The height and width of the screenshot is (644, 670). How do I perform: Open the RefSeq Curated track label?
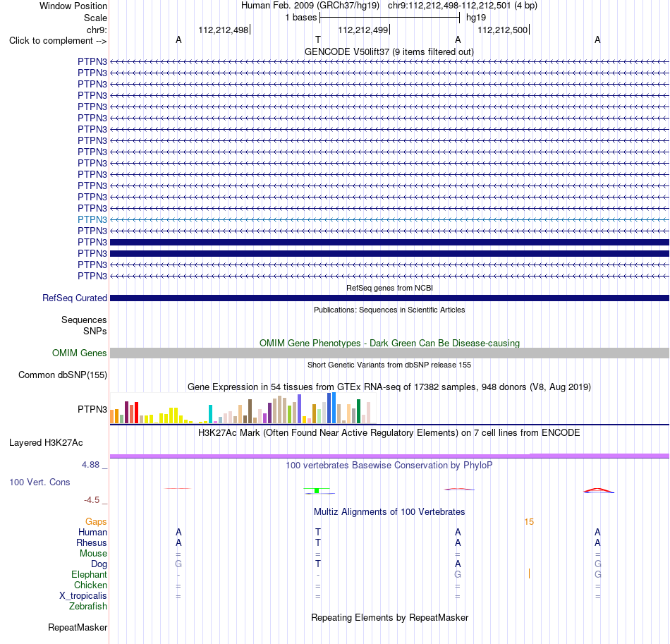(x=75, y=298)
